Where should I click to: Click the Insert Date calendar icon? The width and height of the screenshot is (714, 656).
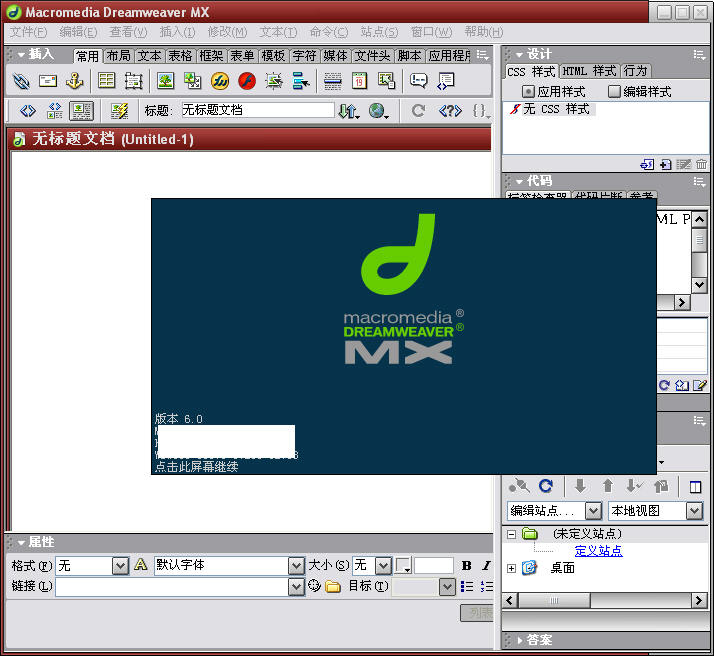point(359,81)
